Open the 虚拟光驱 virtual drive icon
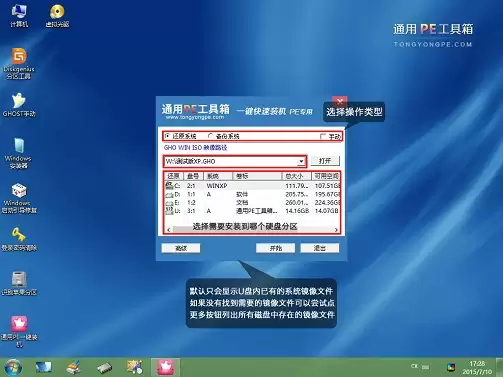This screenshot has height=377, width=503. (57, 16)
